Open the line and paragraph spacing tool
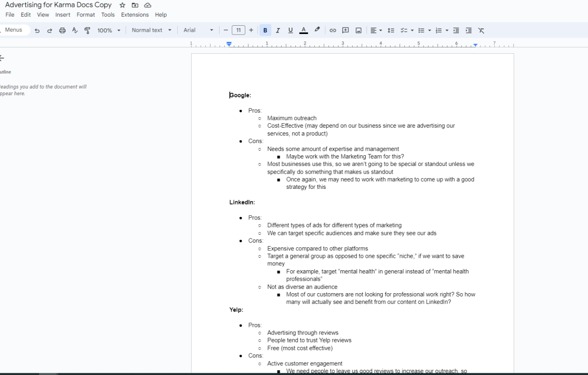Viewport: 588px width, 375px height. pos(391,30)
